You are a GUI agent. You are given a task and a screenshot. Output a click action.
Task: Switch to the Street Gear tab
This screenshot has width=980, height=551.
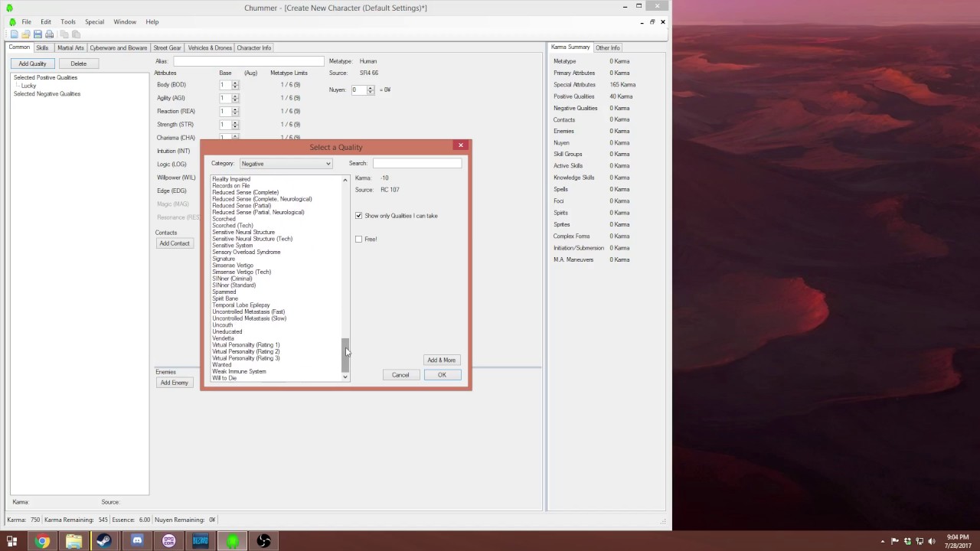(168, 48)
